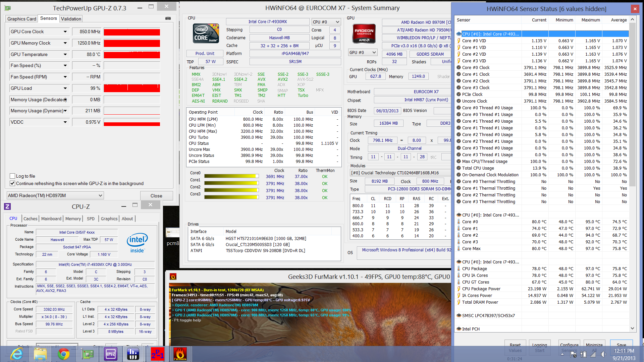The width and height of the screenshot is (644, 362).
Task: Click the Intel inside logo in CPU-Z
Action: pos(137,243)
